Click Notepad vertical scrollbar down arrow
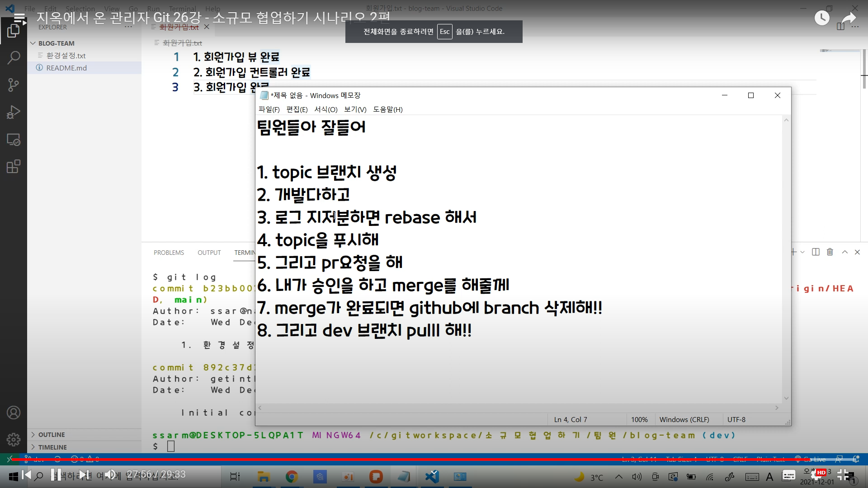This screenshot has height=488, width=868. [x=786, y=398]
